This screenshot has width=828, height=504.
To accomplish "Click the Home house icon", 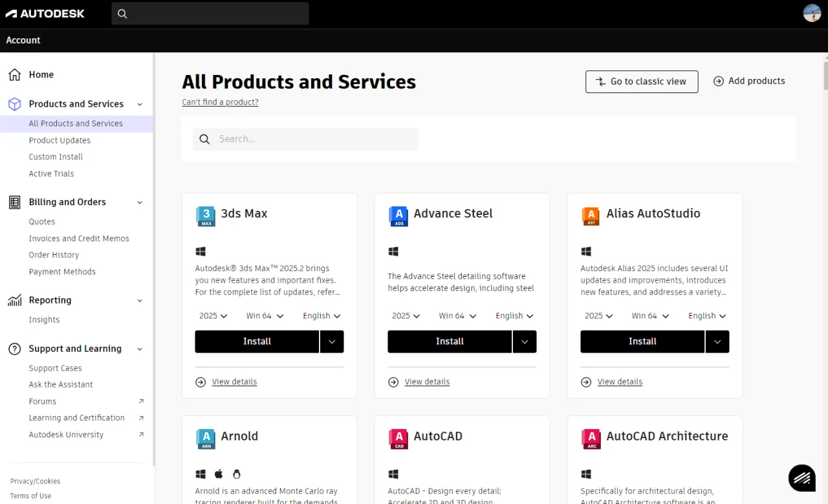I will pyautogui.click(x=14, y=74).
